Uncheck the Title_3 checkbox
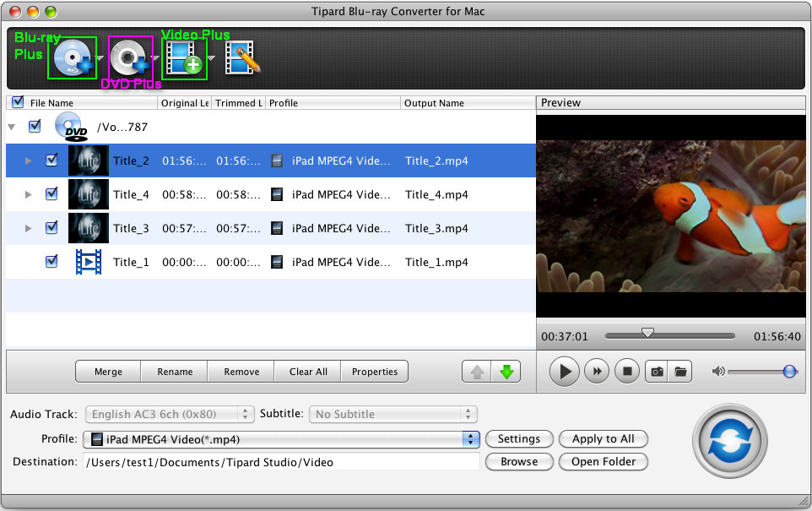812x511 pixels. (51, 227)
